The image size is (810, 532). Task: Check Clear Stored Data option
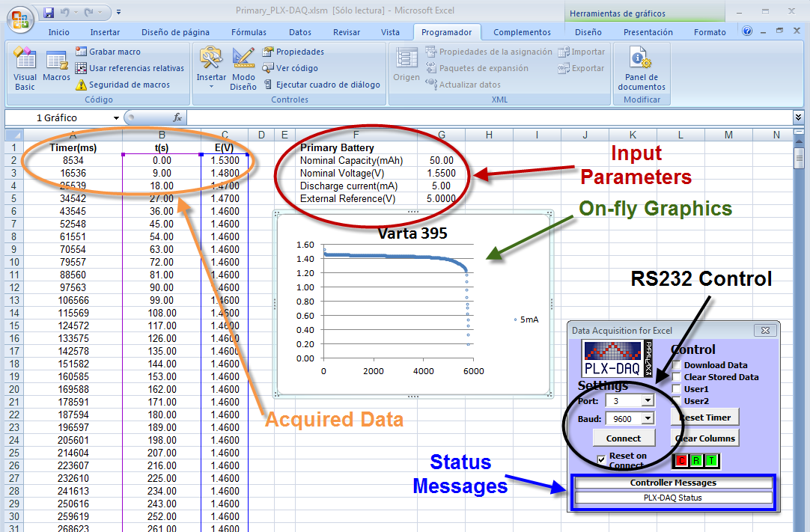coord(676,377)
